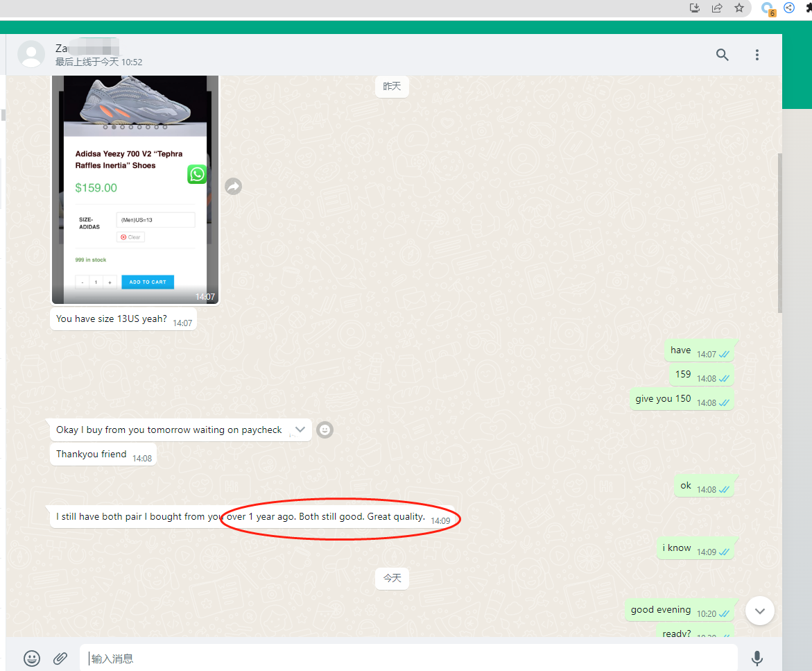Click the browser extension icon with badge 6

click(x=767, y=8)
